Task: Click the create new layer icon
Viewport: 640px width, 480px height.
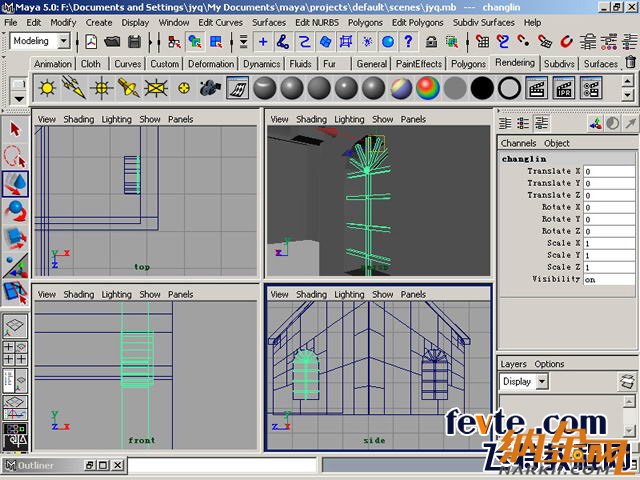Action: [627, 381]
